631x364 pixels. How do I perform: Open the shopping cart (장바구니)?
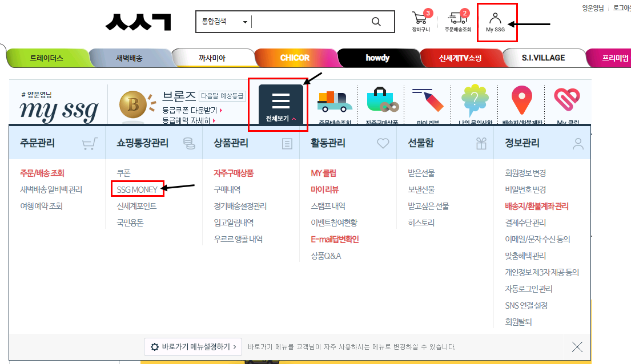point(421,21)
